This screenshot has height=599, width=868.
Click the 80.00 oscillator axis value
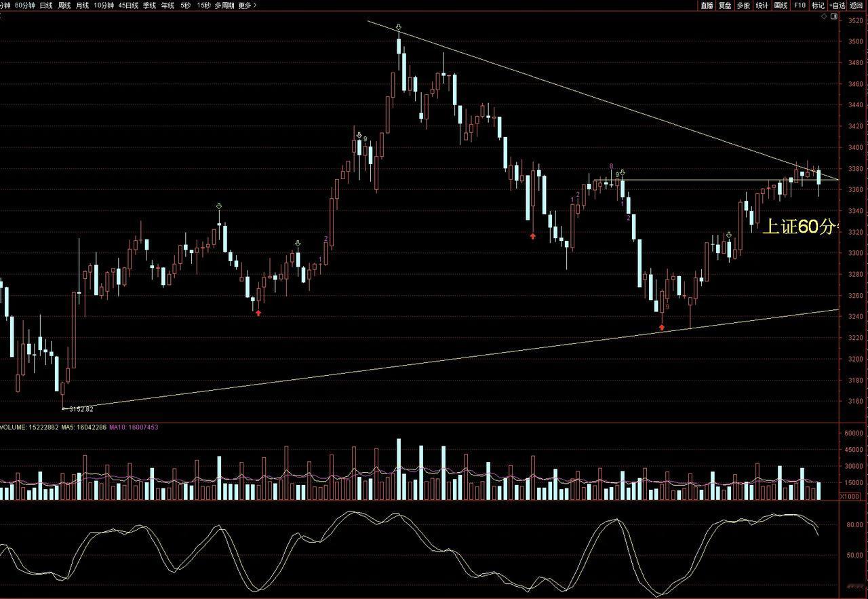[x=854, y=524]
